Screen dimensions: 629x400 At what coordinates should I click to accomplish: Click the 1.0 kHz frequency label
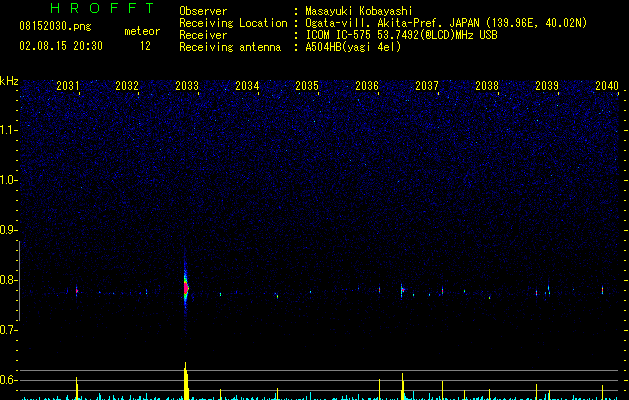coord(8,180)
